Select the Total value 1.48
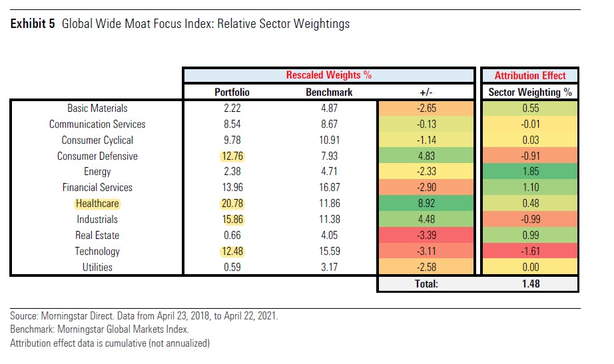614x364 pixels. pos(530,284)
